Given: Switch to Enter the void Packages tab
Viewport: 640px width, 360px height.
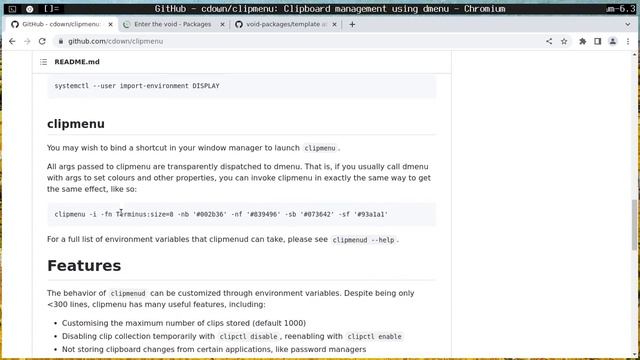Looking at the screenshot, I should point(173,24).
